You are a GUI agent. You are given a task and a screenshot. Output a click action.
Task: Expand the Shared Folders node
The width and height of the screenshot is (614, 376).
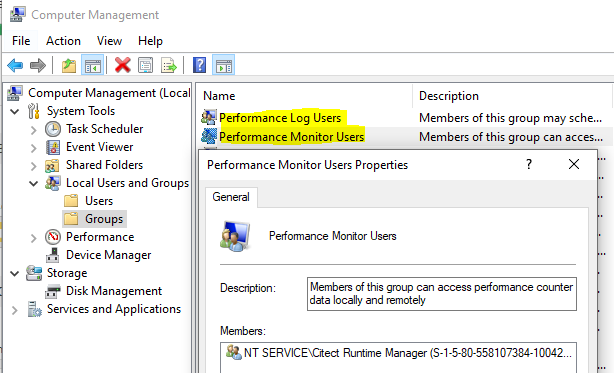tap(34, 166)
